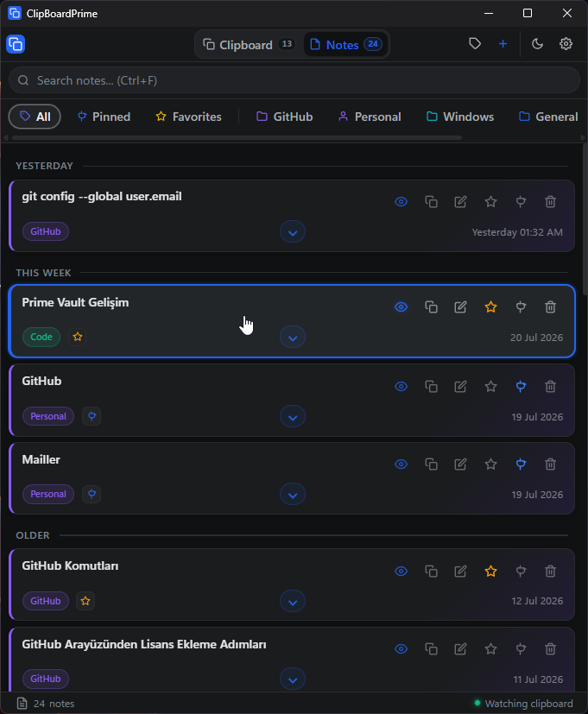Edit the Mailler note
588x714 pixels.
pyautogui.click(x=460, y=464)
